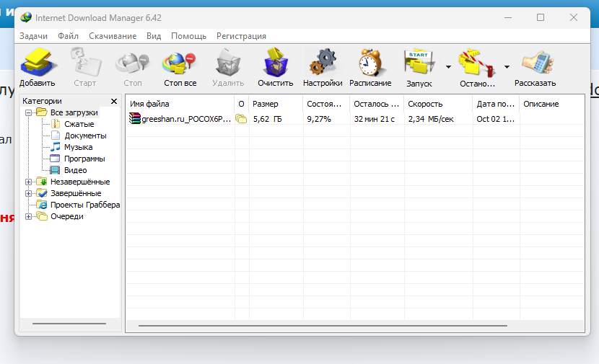
Task: Click the Internet Download Manager title bar logo
Action: pyautogui.click(x=26, y=17)
